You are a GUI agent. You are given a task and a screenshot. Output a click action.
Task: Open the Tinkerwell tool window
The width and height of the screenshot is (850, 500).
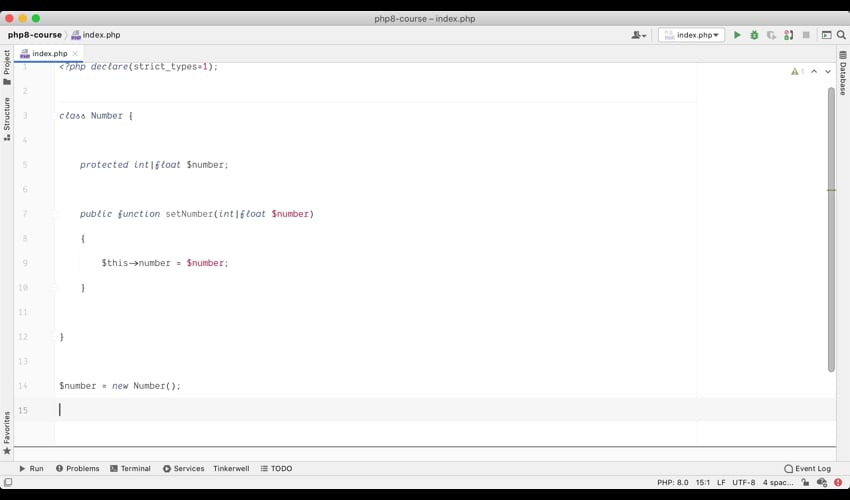click(231, 469)
